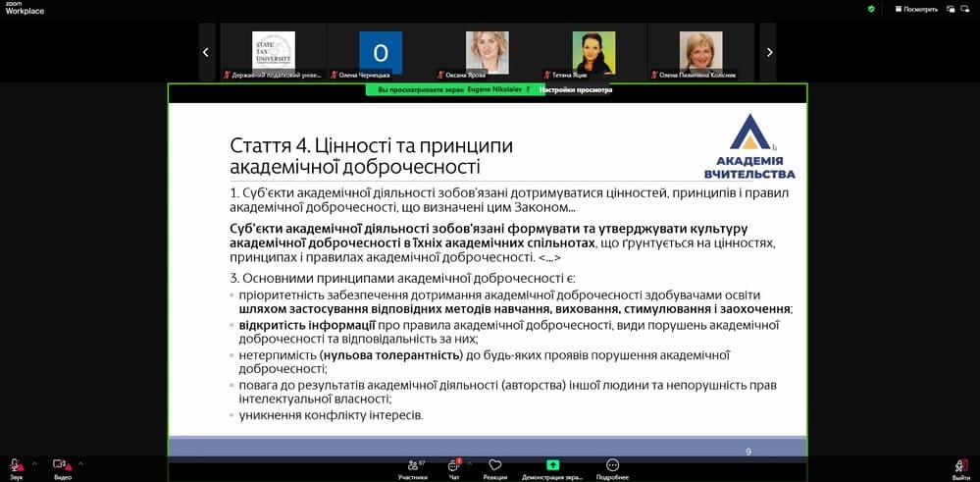Expand the chat options arrow next to Чат
This screenshot has height=482, width=980.
470,462
